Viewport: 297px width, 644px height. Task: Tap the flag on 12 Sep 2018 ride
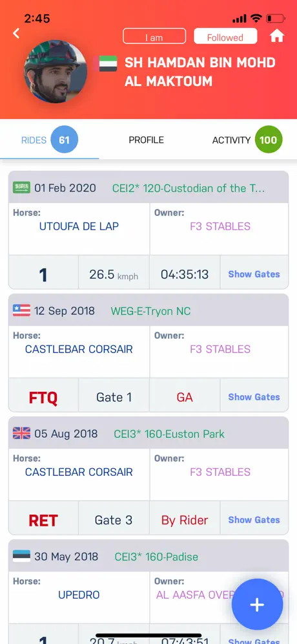(22, 310)
